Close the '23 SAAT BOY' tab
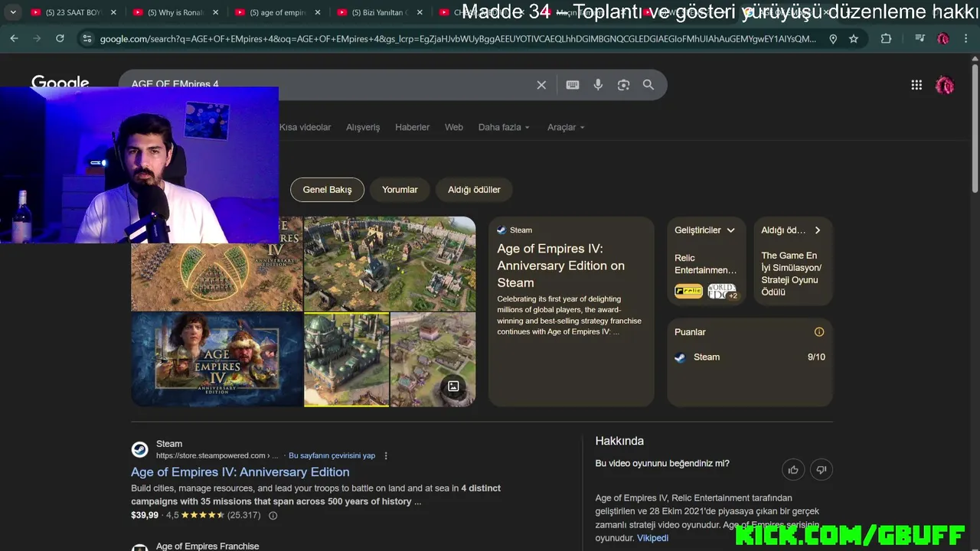Viewport: 980px width, 551px height. [113, 12]
